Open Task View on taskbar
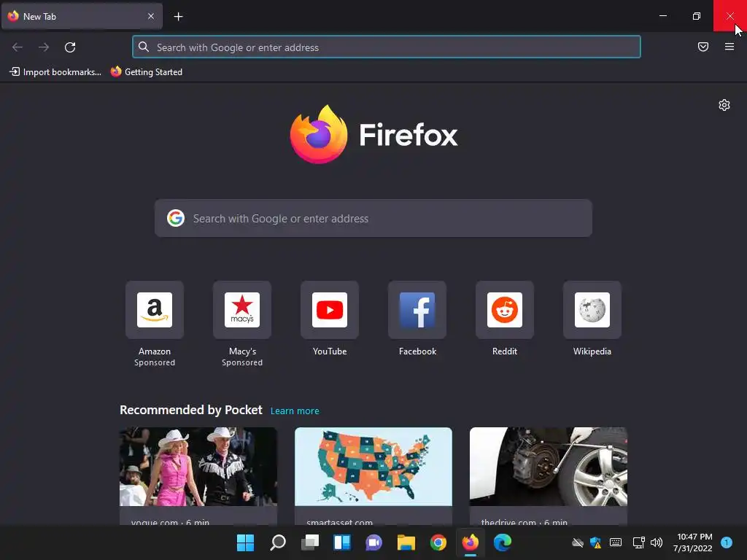Screen dimensions: 747x560 (310, 542)
